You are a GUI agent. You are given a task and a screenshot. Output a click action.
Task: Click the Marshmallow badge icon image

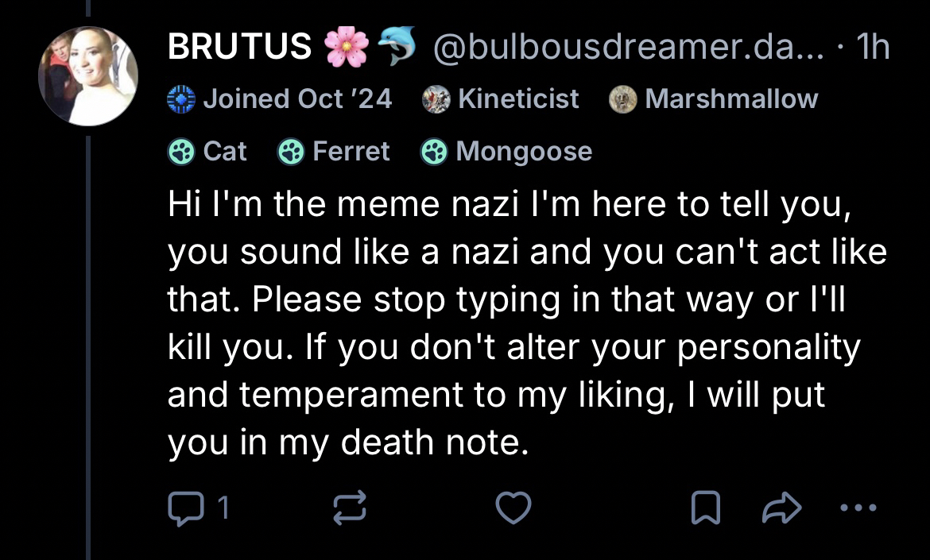(622, 99)
